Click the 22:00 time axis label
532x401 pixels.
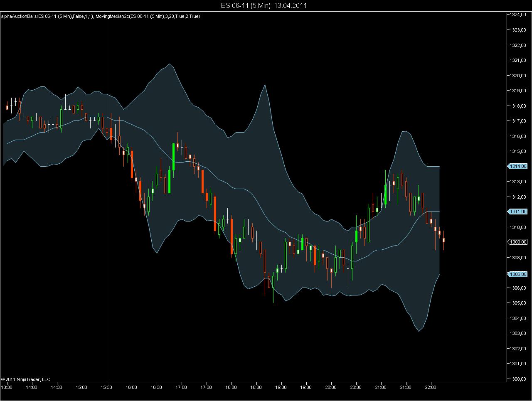click(431, 387)
